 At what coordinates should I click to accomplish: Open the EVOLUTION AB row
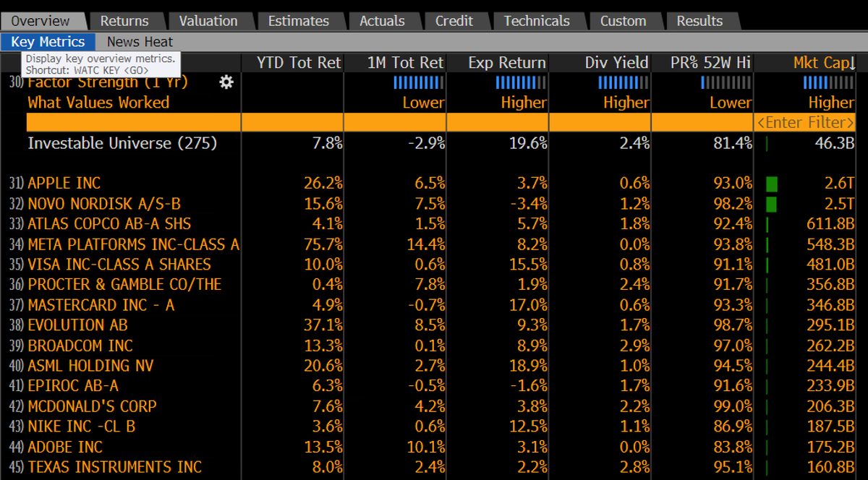[77, 325]
